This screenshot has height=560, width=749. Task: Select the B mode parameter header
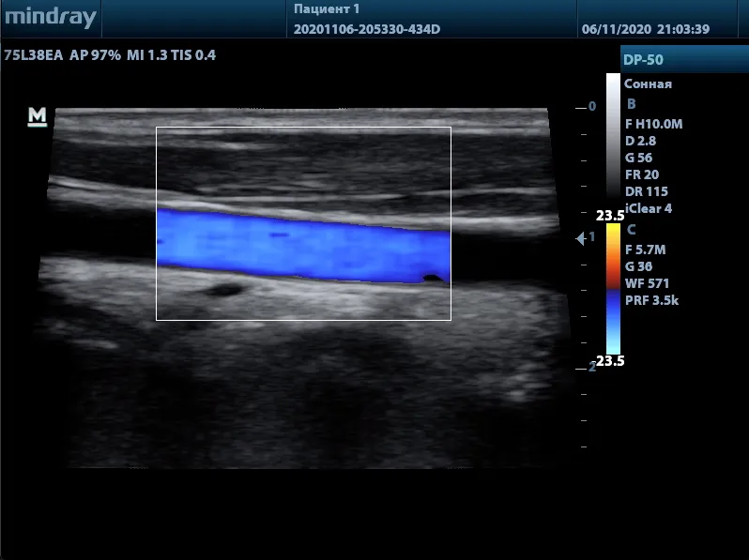pyautogui.click(x=631, y=103)
